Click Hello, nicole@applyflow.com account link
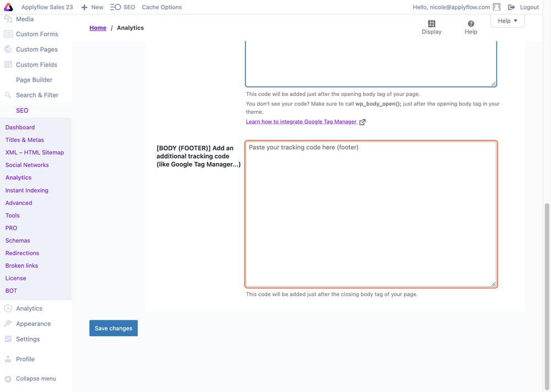Screen dimensions: 551x392 point(451,7)
